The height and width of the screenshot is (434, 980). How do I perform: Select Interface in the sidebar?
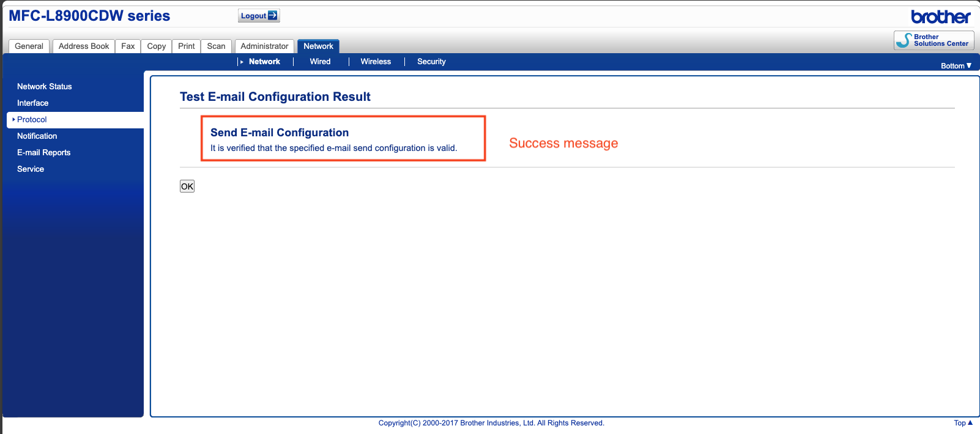[33, 103]
